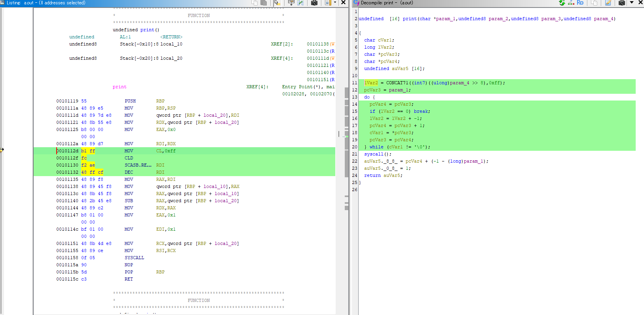644x315 pixels.
Task: Open the Listing field formatter editor
Action: tap(291, 3)
